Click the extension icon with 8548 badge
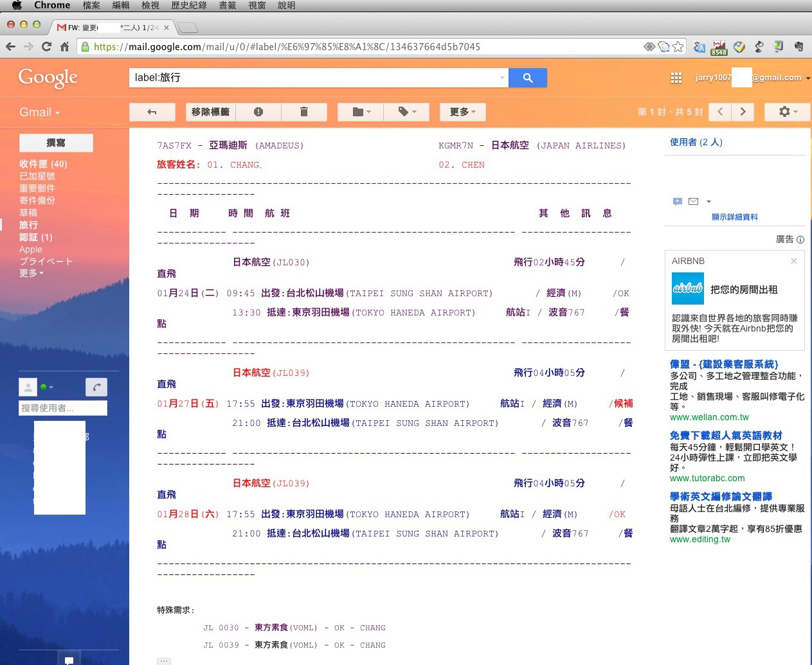The height and width of the screenshot is (665, 812). [719, 48]
